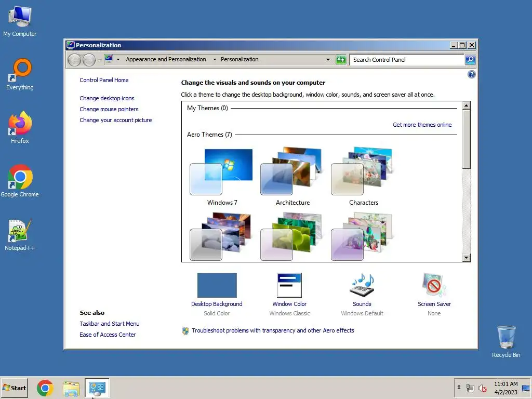Image resolution: width=532 pixels, height=399 pixels.
Task: Click the theme list scrollbar thumb
Action: click(466, 139)
